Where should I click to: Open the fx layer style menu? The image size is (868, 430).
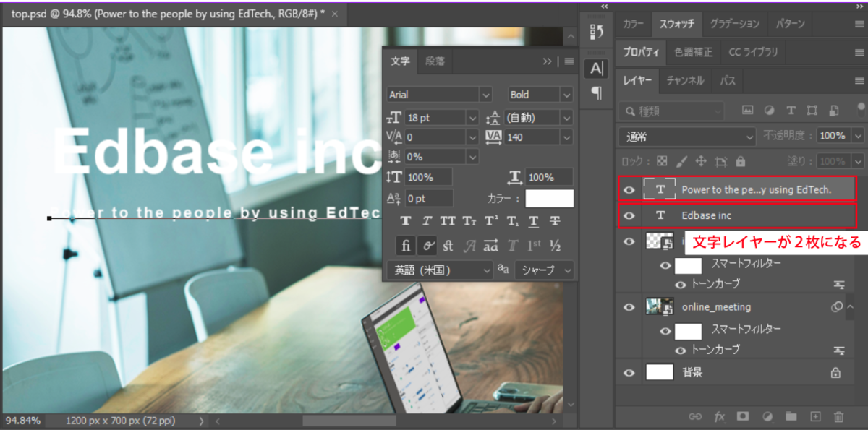(x=719, y=416)
